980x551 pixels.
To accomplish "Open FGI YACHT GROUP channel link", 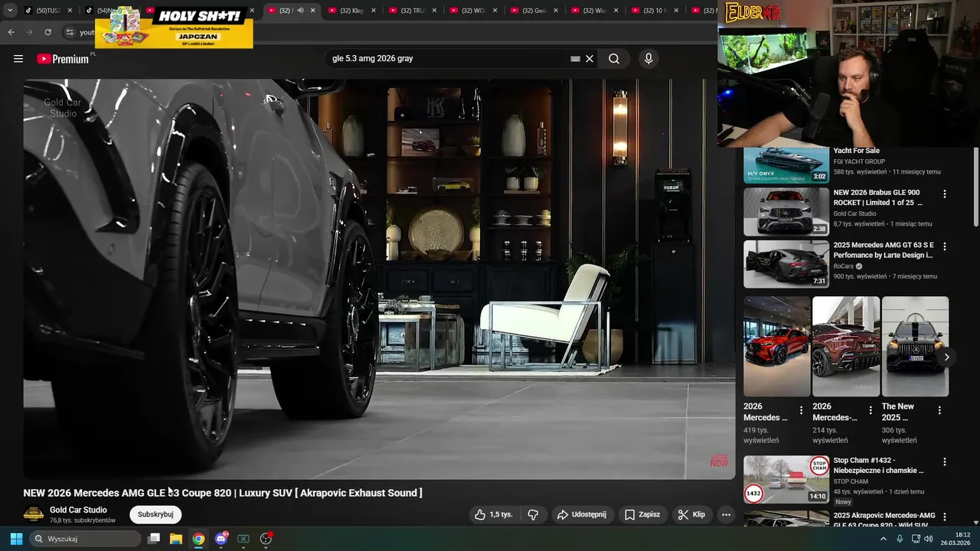I will [859, 161].
